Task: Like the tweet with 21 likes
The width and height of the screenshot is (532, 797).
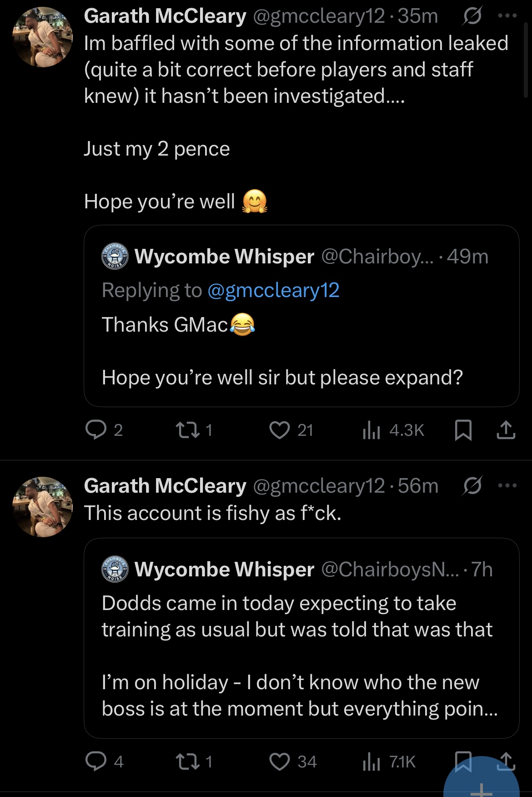Action: point(280,430)
